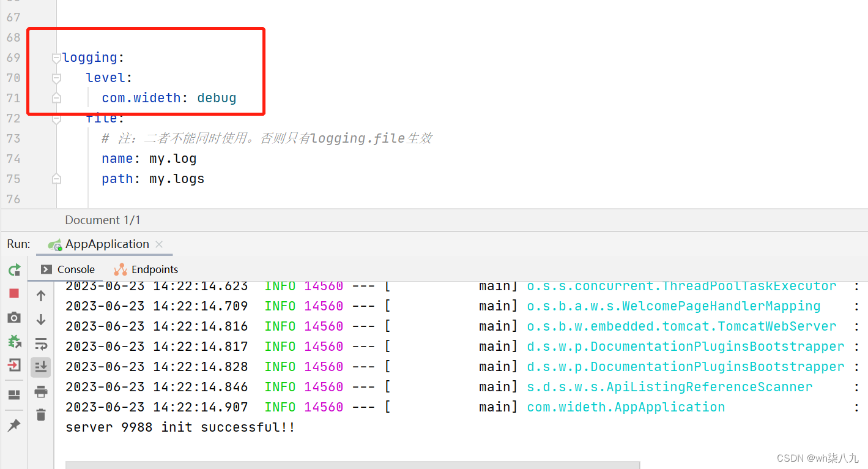Click the 'path' key on line 75
The width and height of the screenshot is (868, 469).
point(117,179)
